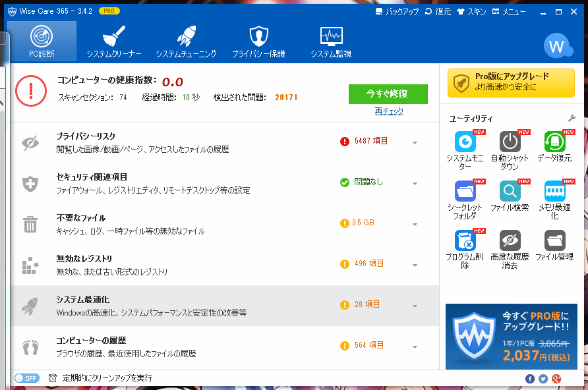Click the W account avatar icon
The height and width of the screenshot is (390, 588).
point(557,45)
